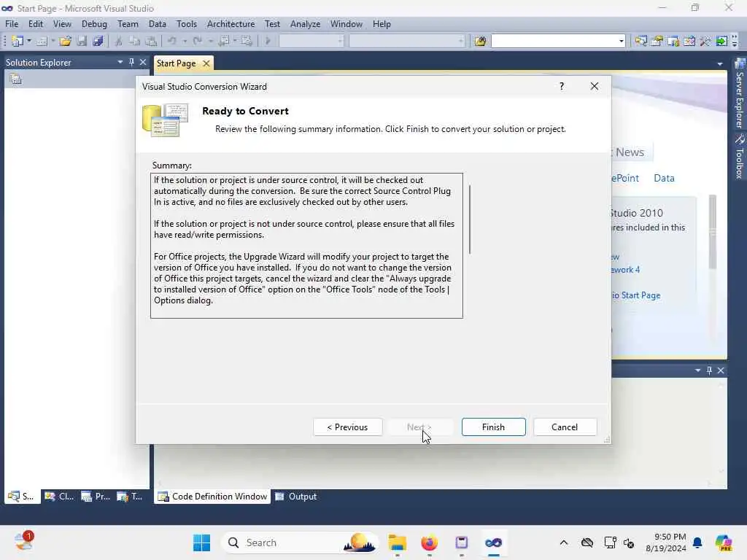
Task: Open the File menu
Action: 12,24
